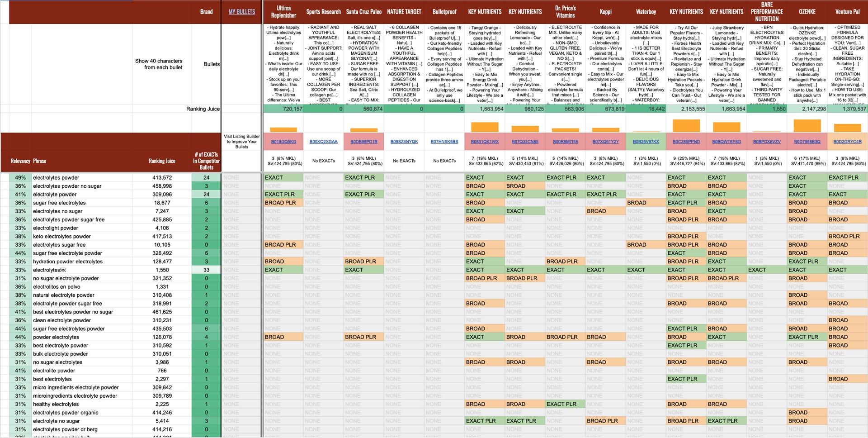Open ASIN link B07HNXK5BS

(444, 142)
